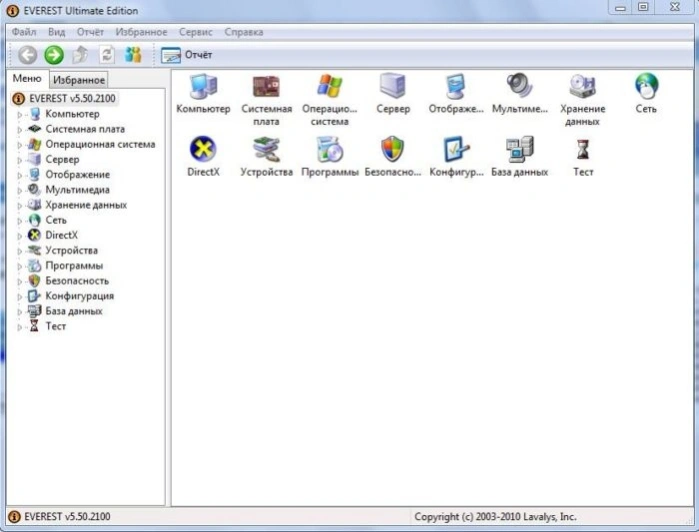Screen dimensions: 699x532
Task: Open the DirectX icon in main pane
Action: [203, 149]
